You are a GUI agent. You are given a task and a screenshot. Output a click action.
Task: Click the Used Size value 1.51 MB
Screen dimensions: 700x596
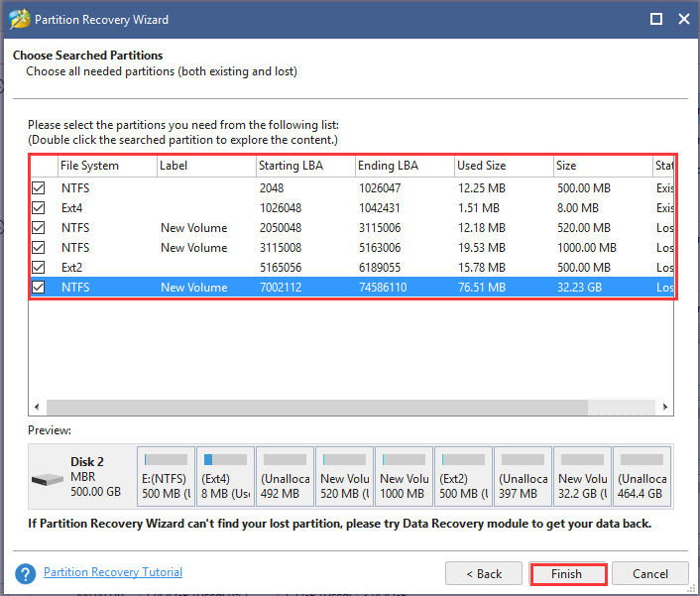(x=479, y=208)
